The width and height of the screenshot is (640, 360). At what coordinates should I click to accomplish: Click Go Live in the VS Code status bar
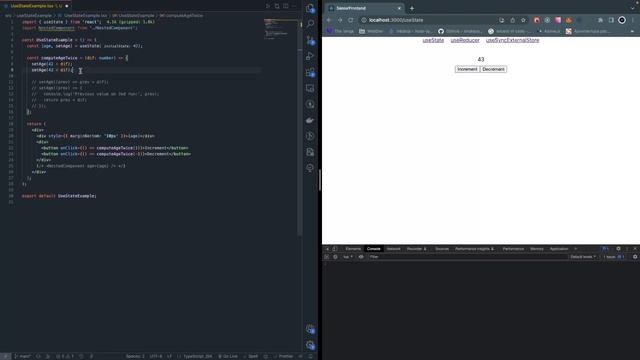(228, 356)
